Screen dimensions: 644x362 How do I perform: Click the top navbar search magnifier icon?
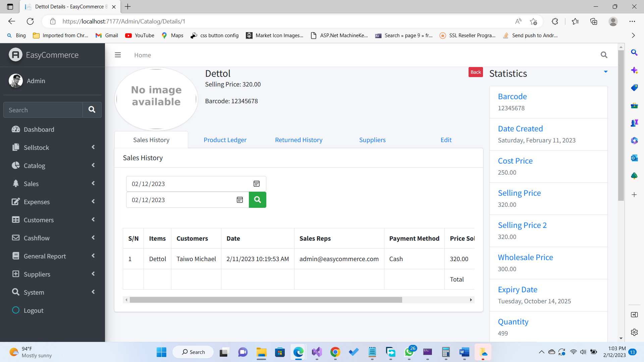[604, 55]
